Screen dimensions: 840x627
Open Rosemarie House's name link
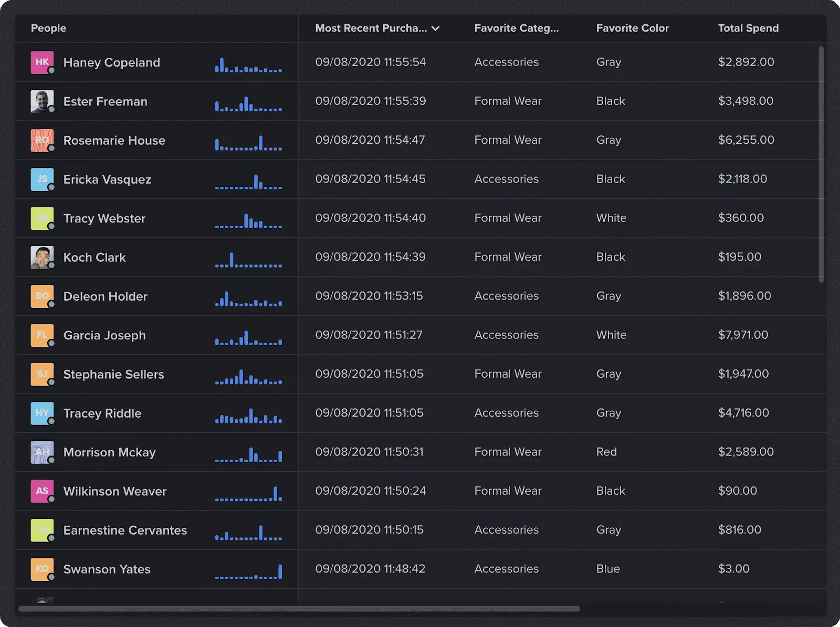114,141
